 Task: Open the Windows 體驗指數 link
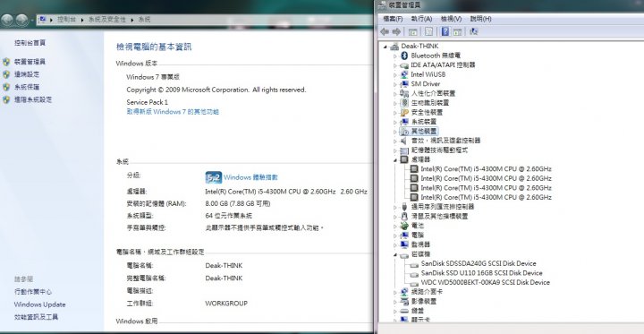(x=250, y=177)
